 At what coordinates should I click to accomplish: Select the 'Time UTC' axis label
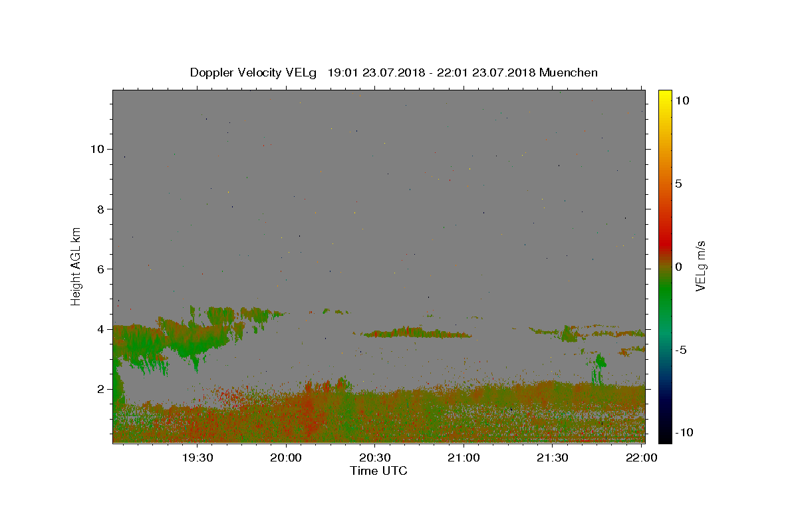point(378,471)
